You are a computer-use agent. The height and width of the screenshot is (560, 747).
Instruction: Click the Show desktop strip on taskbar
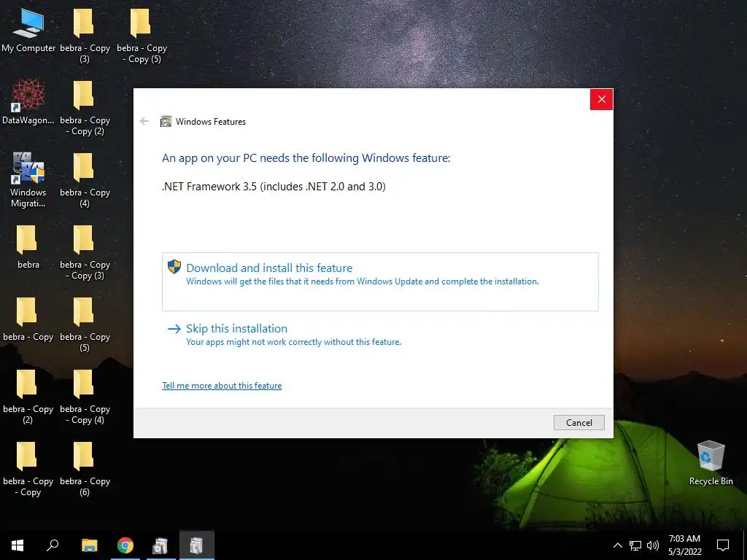pyautogui.click(x=745, y=545)
